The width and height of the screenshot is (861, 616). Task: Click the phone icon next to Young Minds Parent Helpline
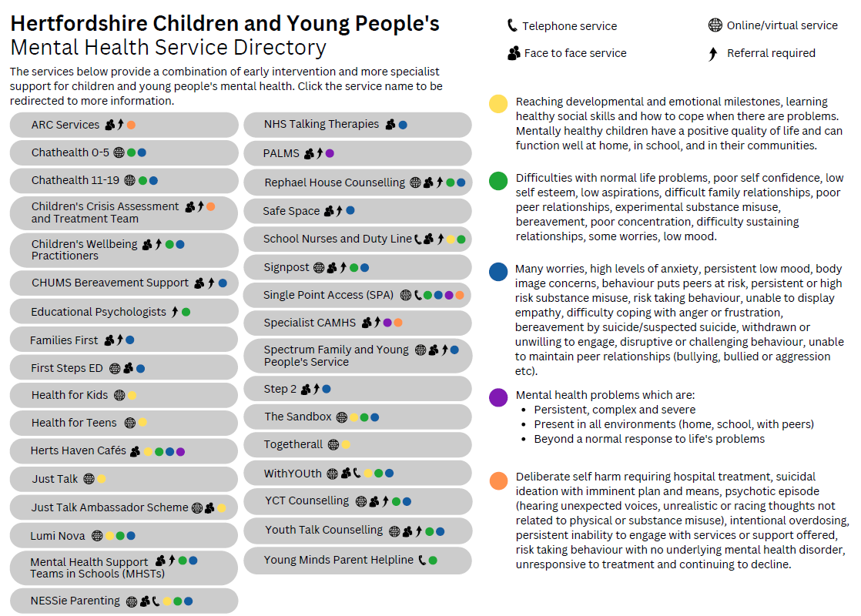(422, 560)
